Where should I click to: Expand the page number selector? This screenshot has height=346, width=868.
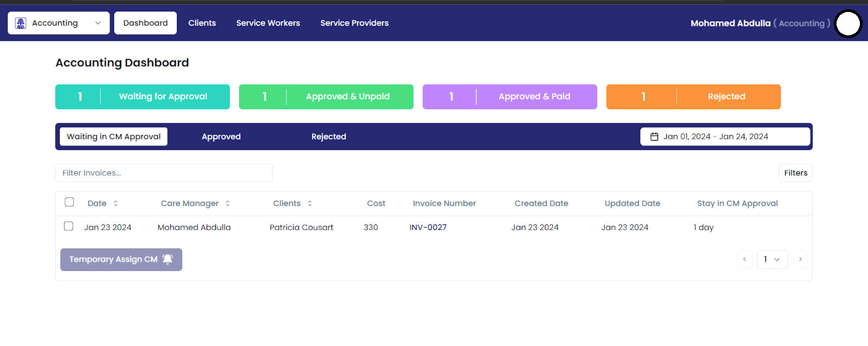click(x=772, y=260)
